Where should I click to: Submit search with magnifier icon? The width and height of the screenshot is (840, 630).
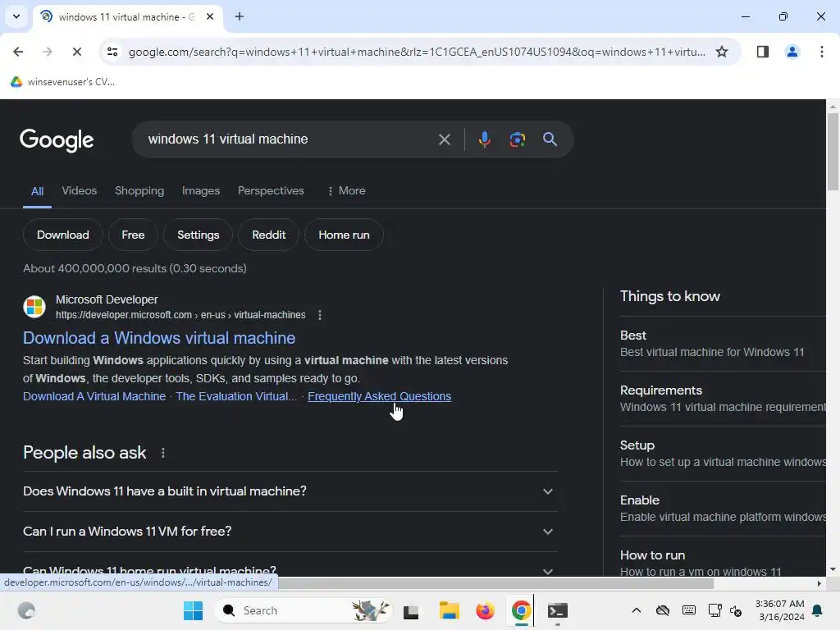[550, 139]
